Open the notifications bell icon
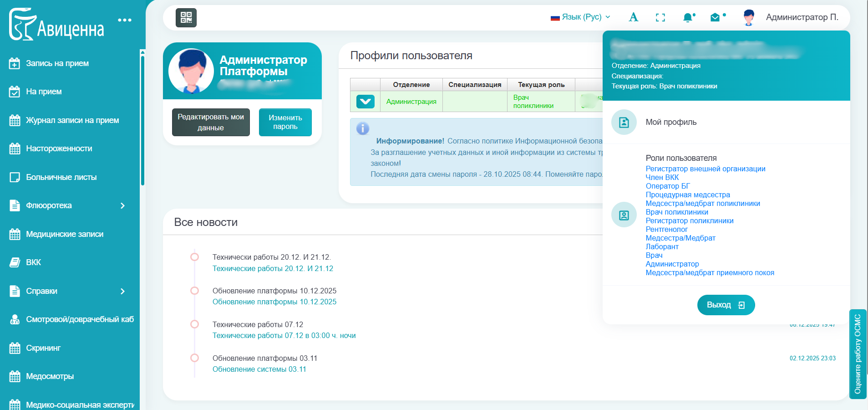The width and height of the screenshot is (868, 410). pos(688,18)
